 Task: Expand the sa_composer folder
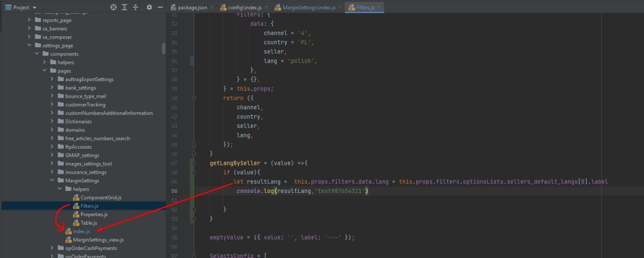coord(29,37)
